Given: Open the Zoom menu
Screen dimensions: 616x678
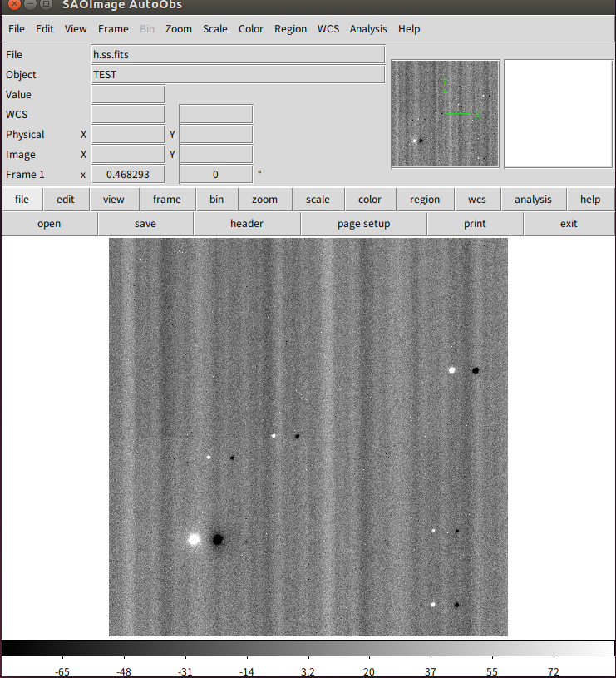Looking at the screenshot, I should coord(179,29).
